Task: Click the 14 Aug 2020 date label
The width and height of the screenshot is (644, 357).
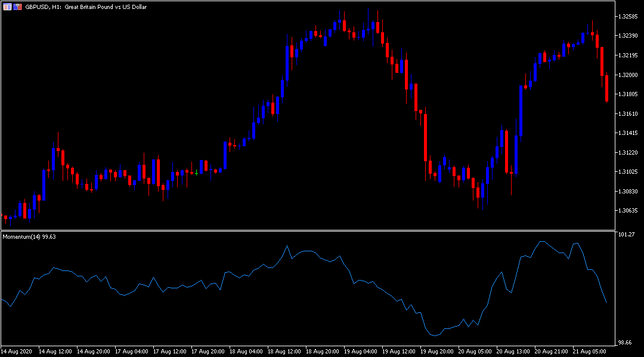Action: (x=16, y=352)
